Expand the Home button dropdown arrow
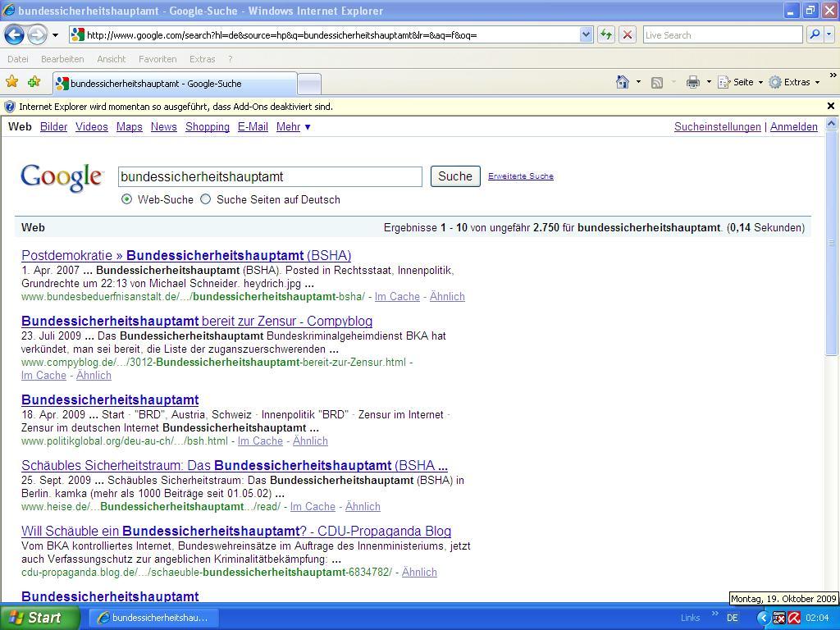Image resolution: width=840 pixels, height=630 pixels. 638,82
